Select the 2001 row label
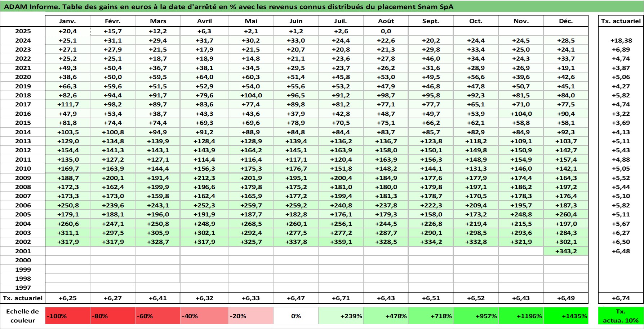644x329 pixels. [x=23, y=251]
